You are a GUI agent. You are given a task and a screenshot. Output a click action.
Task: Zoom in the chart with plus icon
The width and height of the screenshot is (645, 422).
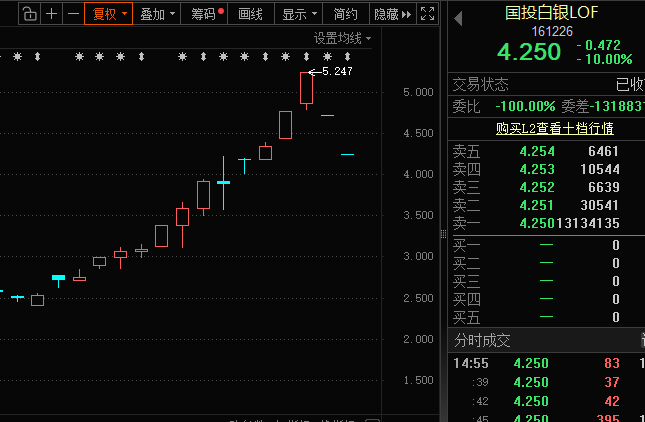pos(51,14)
